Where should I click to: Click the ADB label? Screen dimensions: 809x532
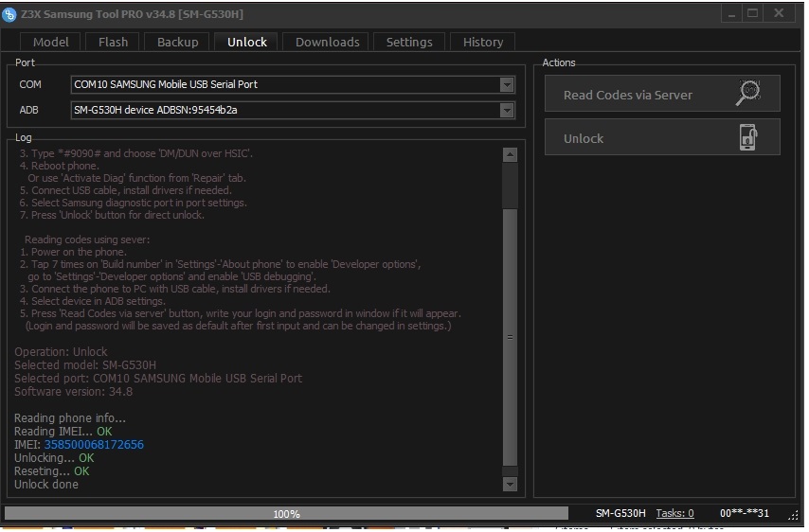(x=28, y=111)
